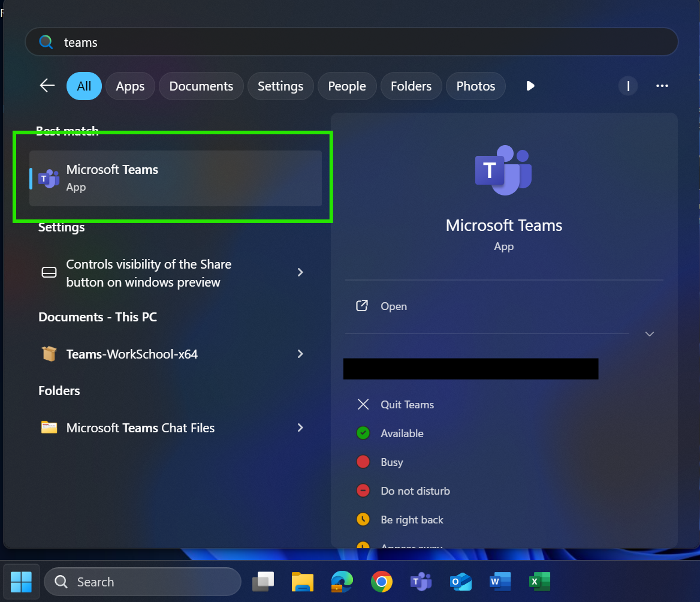Show more filter categories arrow
700x602 pixels.
point(530,86)
